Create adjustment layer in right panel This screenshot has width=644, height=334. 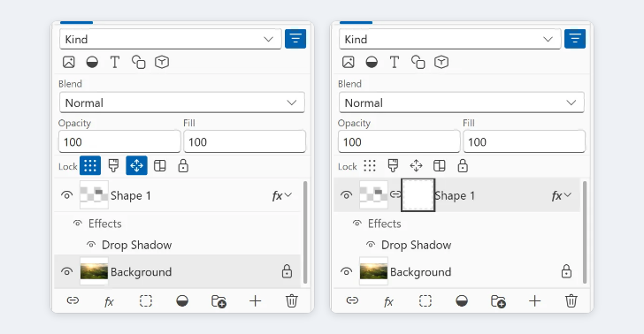[461, 301]
